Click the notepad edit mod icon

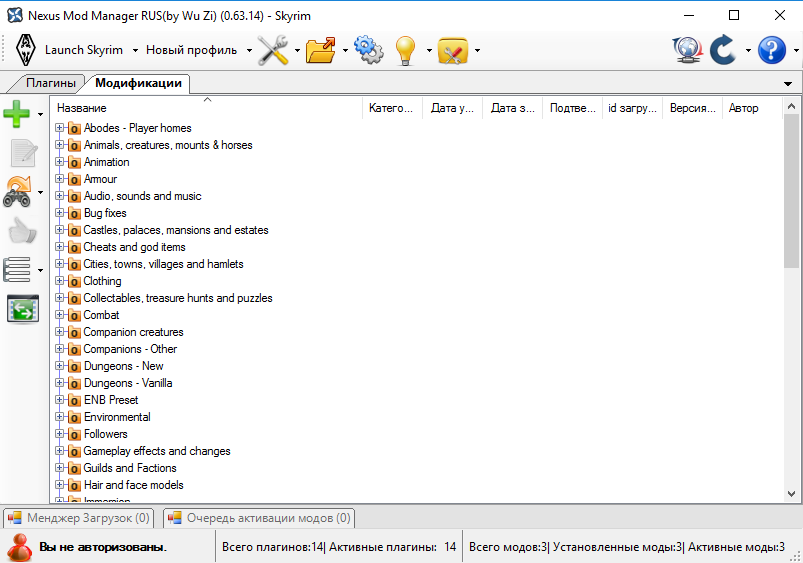(24, 153)
